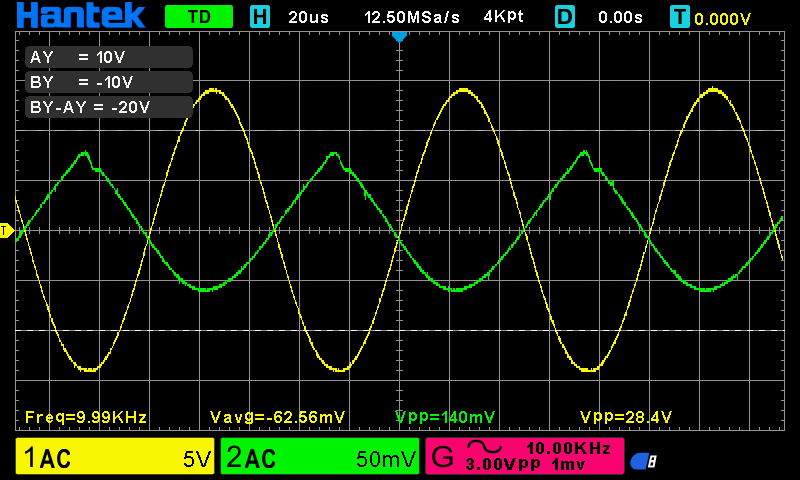Click the Freq=9.99KHz measurement

(86, 417)
